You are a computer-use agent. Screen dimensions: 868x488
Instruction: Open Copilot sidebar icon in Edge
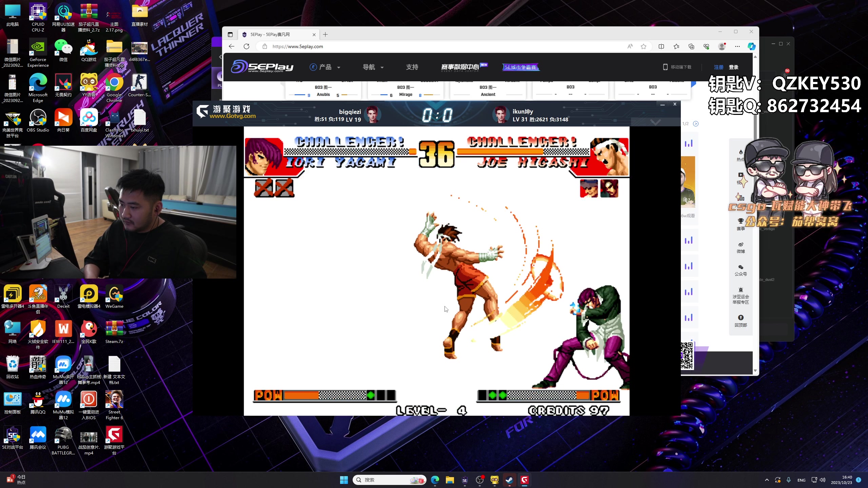751,46
